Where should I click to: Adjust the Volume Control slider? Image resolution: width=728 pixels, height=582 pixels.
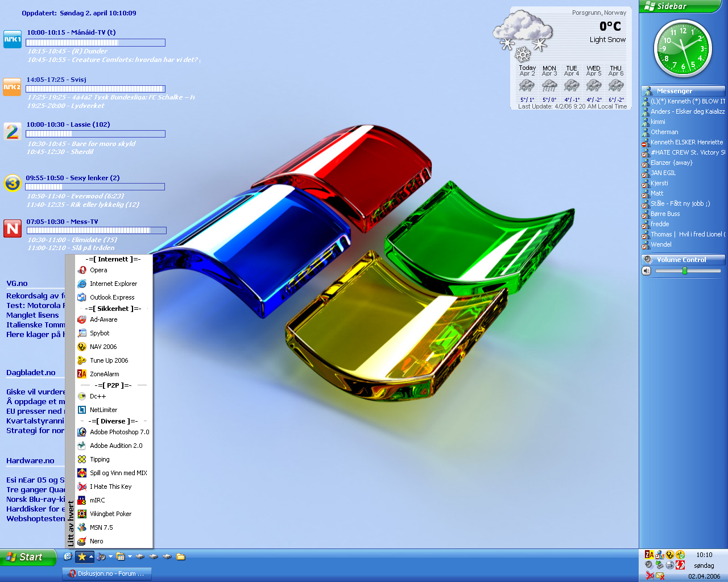(x=685, y=271)
